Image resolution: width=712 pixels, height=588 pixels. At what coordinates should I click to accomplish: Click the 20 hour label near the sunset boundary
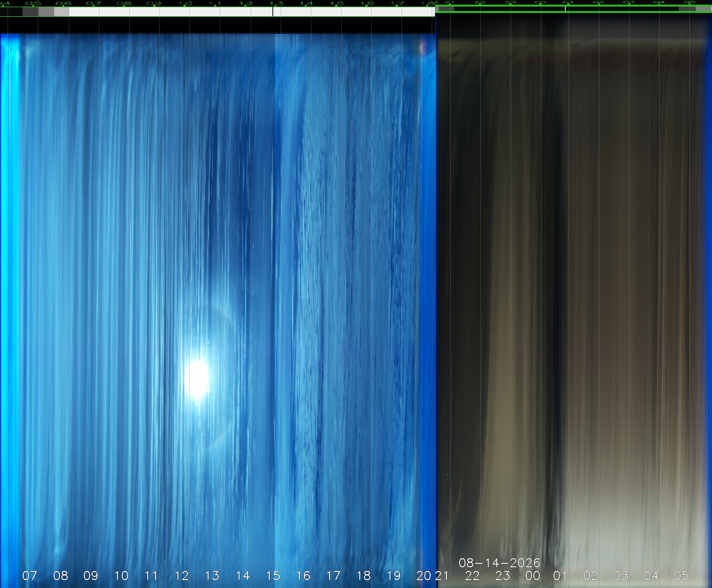point(424,576)
